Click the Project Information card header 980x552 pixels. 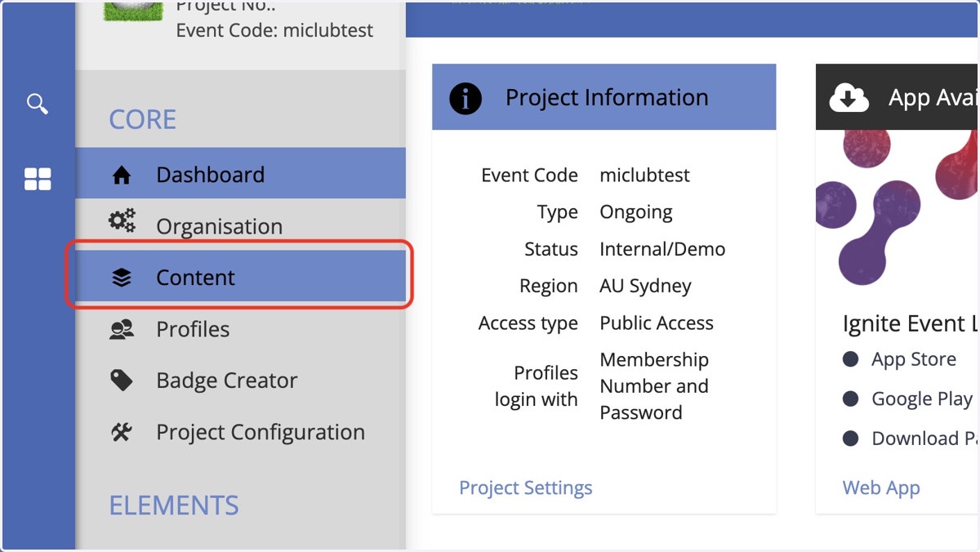coord(604,97)
